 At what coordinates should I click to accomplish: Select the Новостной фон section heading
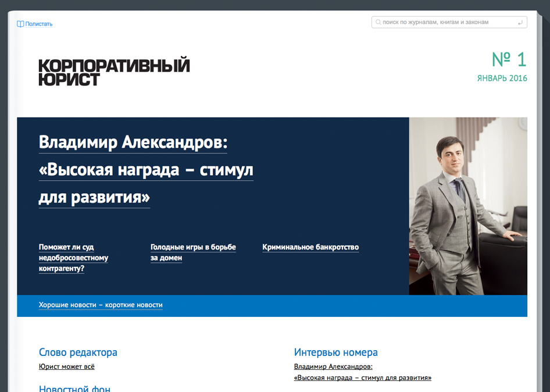click(74, 388)
